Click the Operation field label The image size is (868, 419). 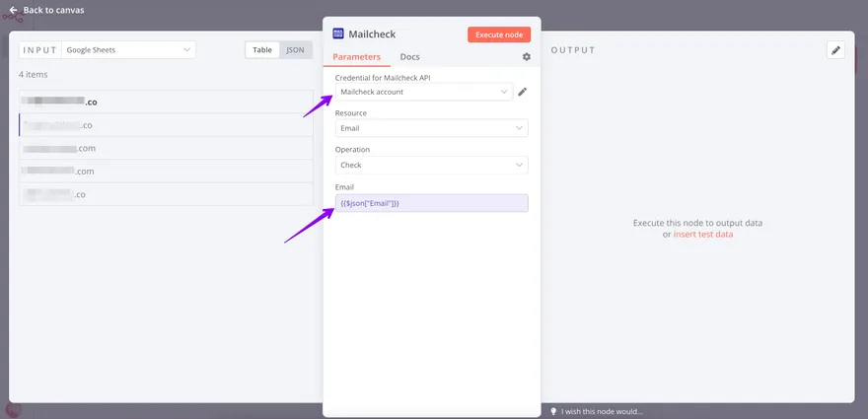point(353,150)
